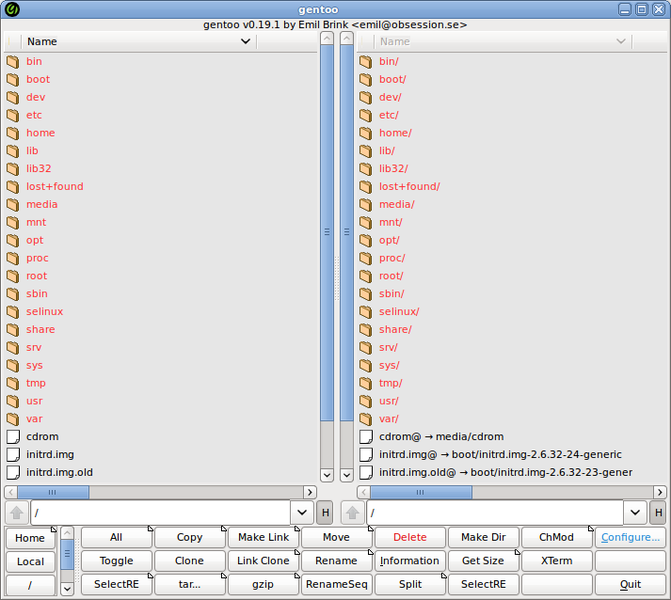Go to parent directory in right pane
This screenshot has width=671, height=600.
(352, 512)
